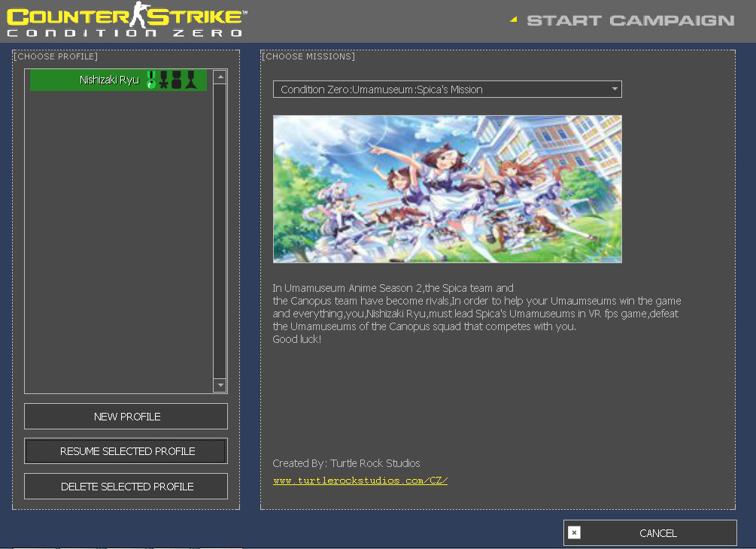Open the Spica's Mission dropdown

(447, 89)
